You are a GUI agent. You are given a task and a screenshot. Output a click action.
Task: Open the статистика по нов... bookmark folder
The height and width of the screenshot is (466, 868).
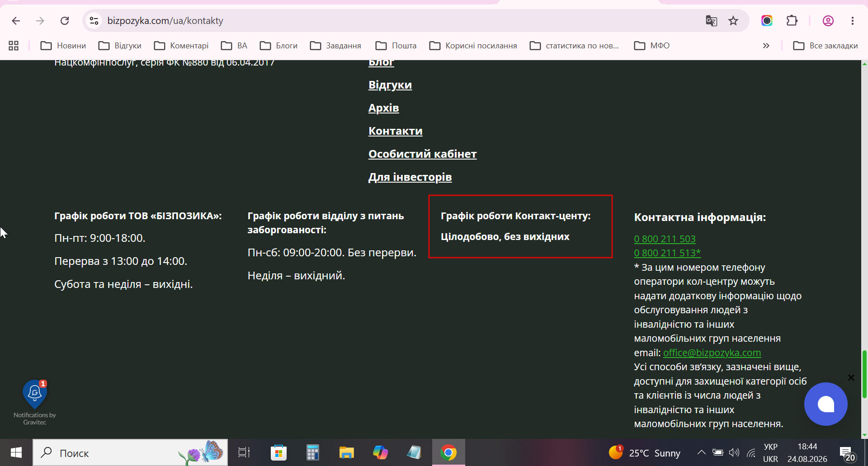point(574,46)
